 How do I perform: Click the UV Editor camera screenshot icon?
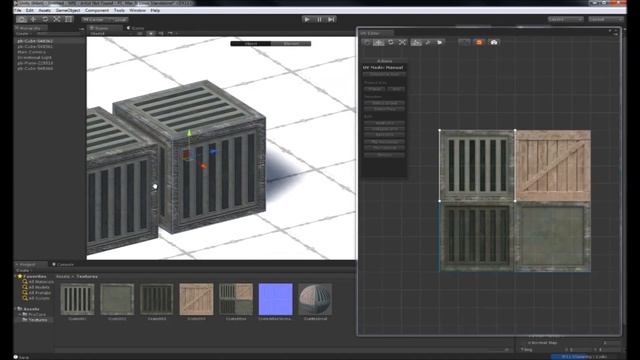494,42
